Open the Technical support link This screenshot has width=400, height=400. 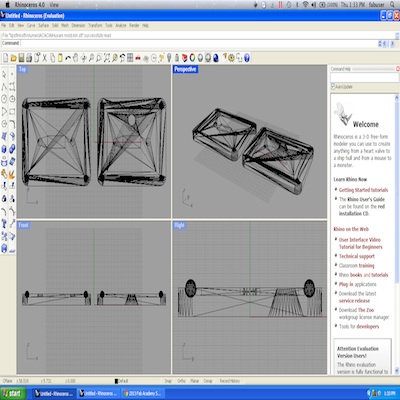(357, 256)
